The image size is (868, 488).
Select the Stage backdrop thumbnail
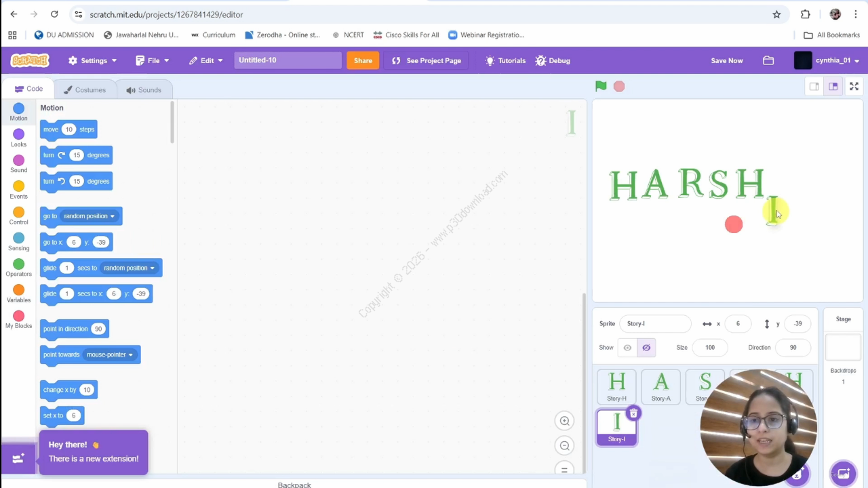[x=843, y=347]
